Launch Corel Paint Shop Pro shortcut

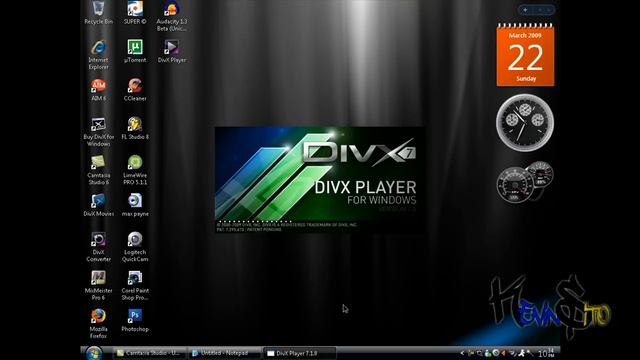tap(135, 285)
